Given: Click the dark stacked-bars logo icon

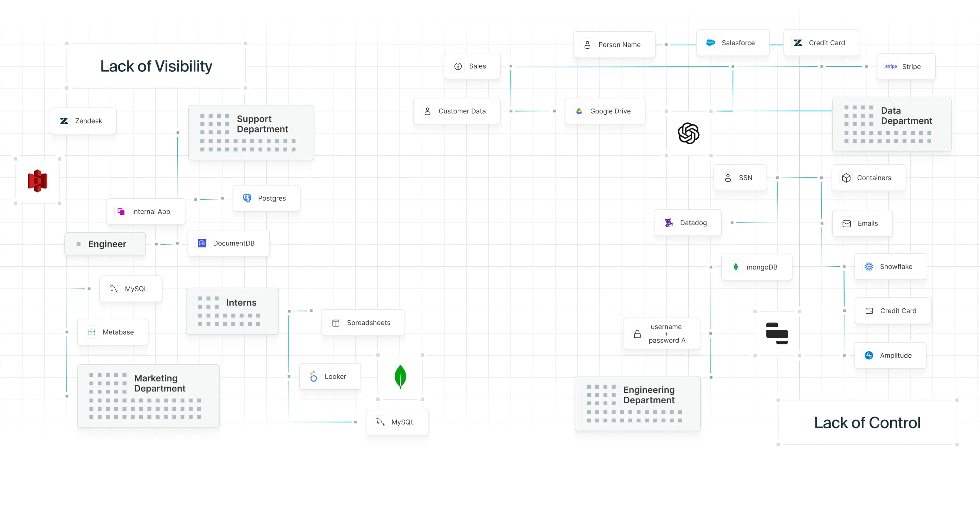Looking at the screenshot, I should 777,333.
